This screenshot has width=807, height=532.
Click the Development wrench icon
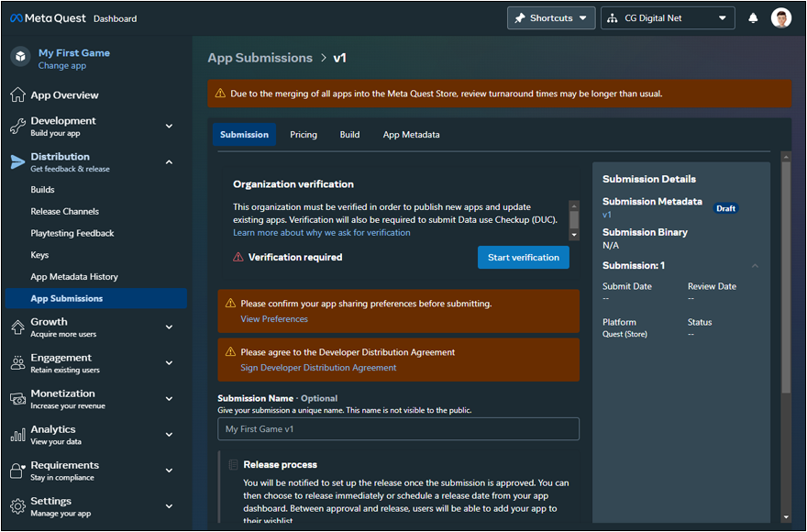[x=17, y=127]
